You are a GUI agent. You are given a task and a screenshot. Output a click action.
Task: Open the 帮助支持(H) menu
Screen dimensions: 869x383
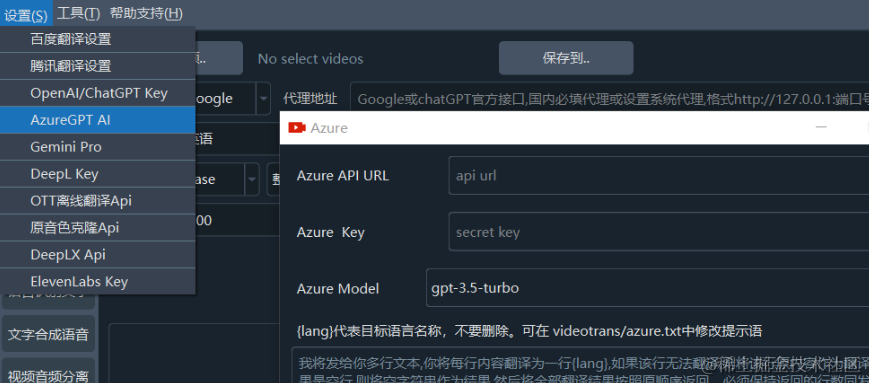146,13
